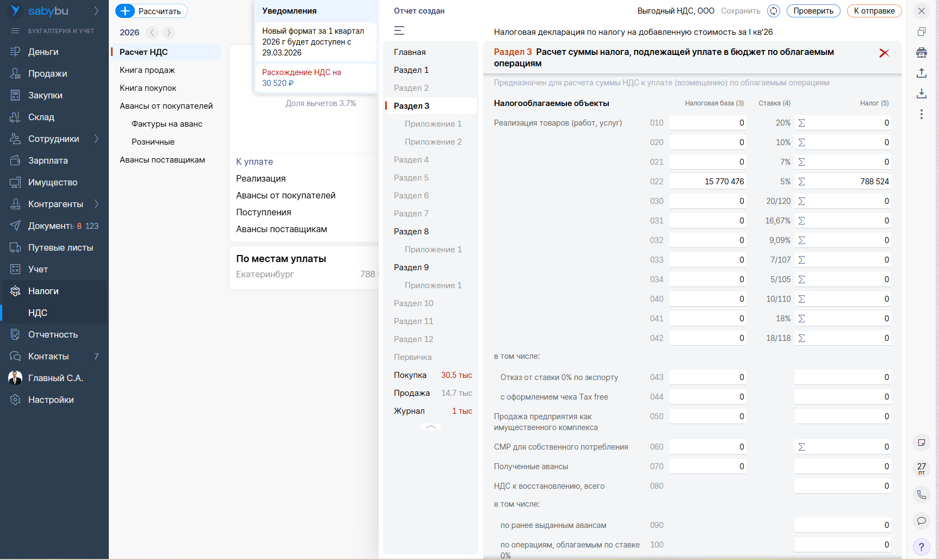Expand the Контрагенты sidebar chevron

[96, 204]
